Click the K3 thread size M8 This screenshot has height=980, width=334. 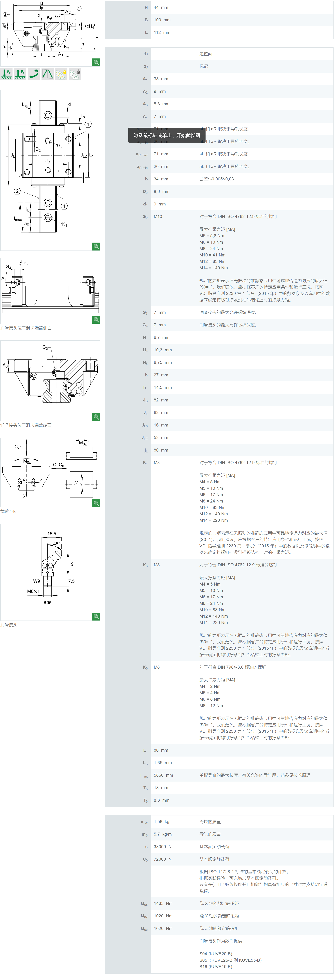[157, 565]
